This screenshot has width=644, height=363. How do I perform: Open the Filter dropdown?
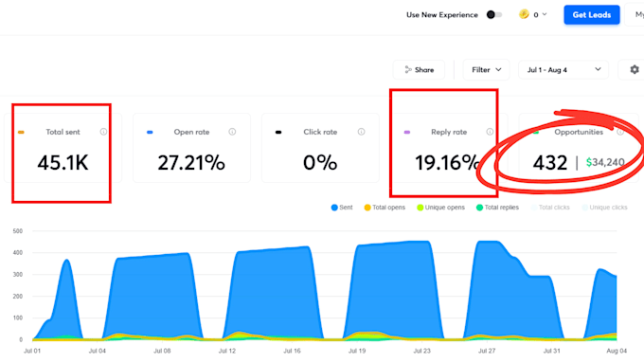(x=486, y=70)
